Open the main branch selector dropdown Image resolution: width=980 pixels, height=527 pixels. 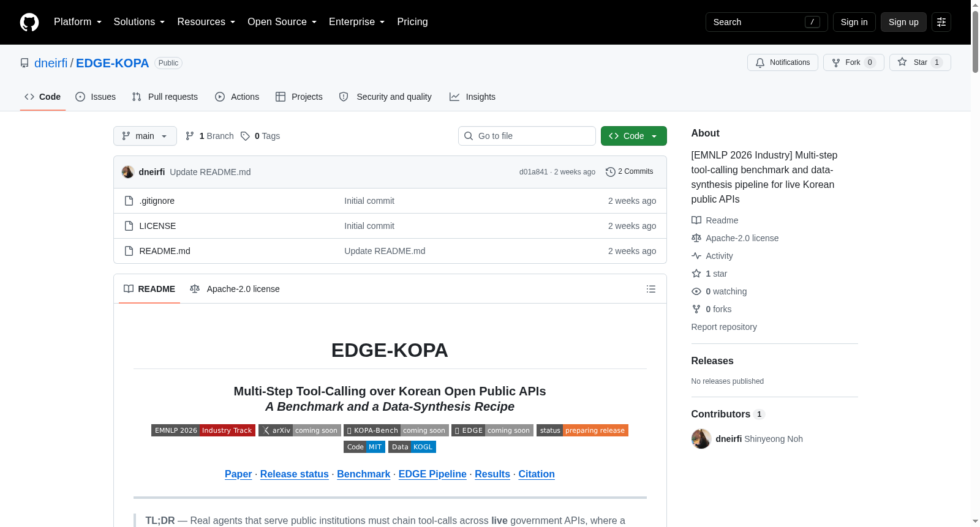(145, 136)
